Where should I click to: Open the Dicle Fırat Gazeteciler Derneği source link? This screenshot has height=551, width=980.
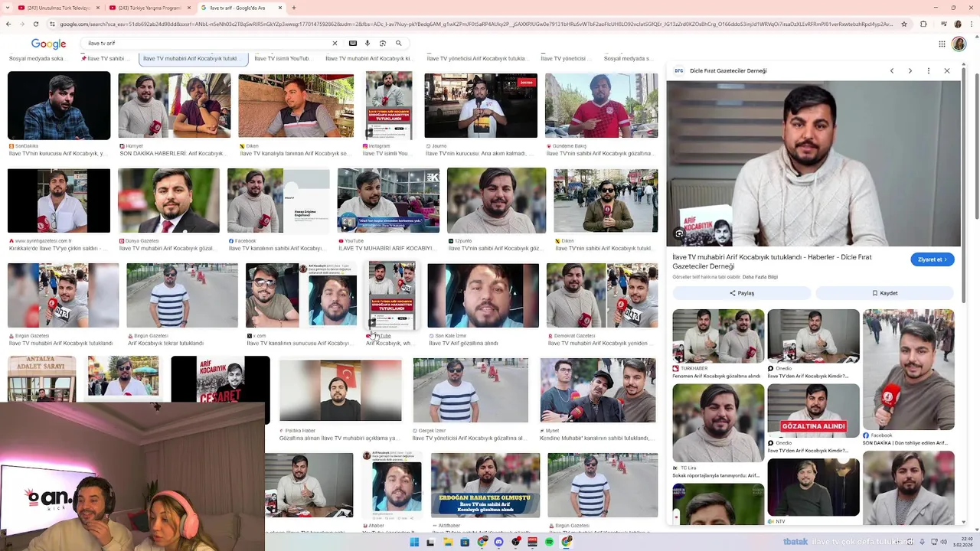(x=727, y=70)
